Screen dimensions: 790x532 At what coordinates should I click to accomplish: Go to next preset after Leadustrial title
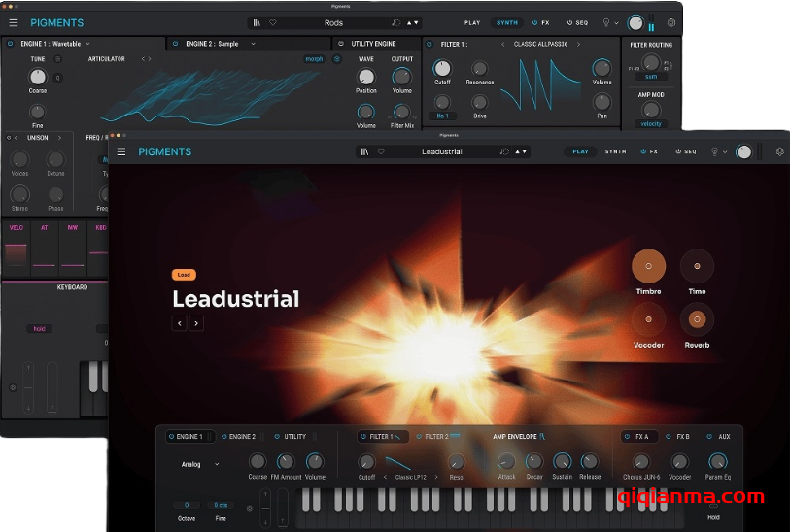[196, 323]
